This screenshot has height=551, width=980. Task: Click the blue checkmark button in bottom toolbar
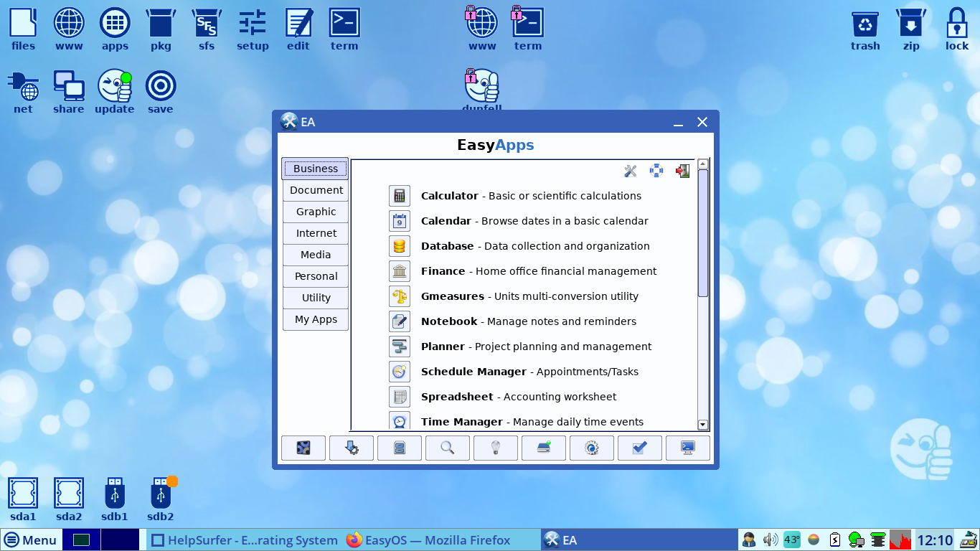(640, 448)
